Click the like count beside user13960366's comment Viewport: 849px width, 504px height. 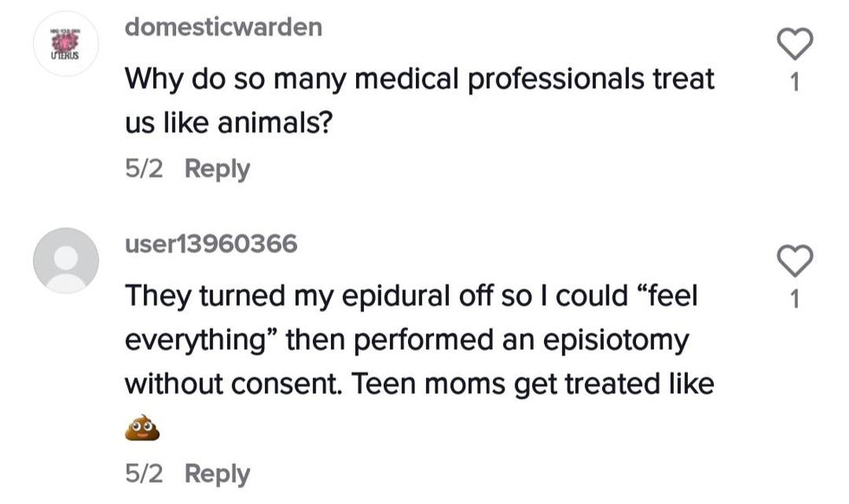tap(796, 300)
